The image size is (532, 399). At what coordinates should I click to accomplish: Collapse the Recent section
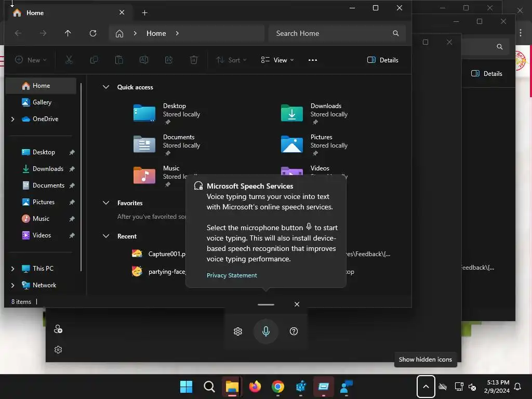pyautogui.click(x=106, y=236)
